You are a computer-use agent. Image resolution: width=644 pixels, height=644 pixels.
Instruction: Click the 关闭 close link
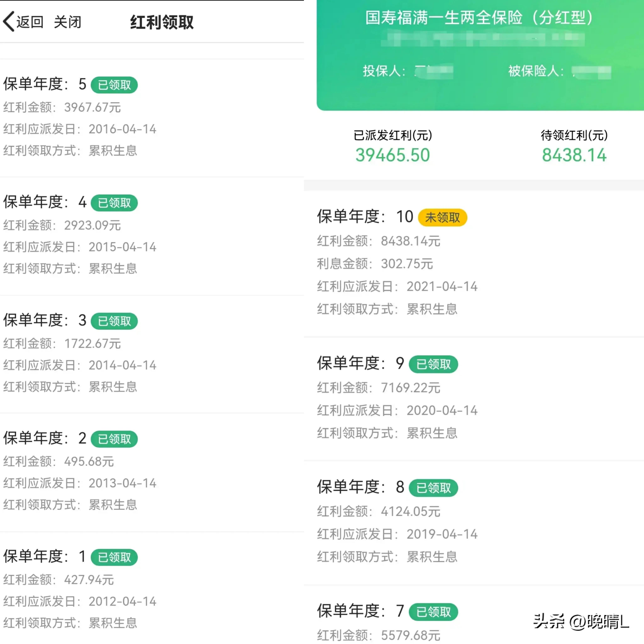click(x=68, y=22)
